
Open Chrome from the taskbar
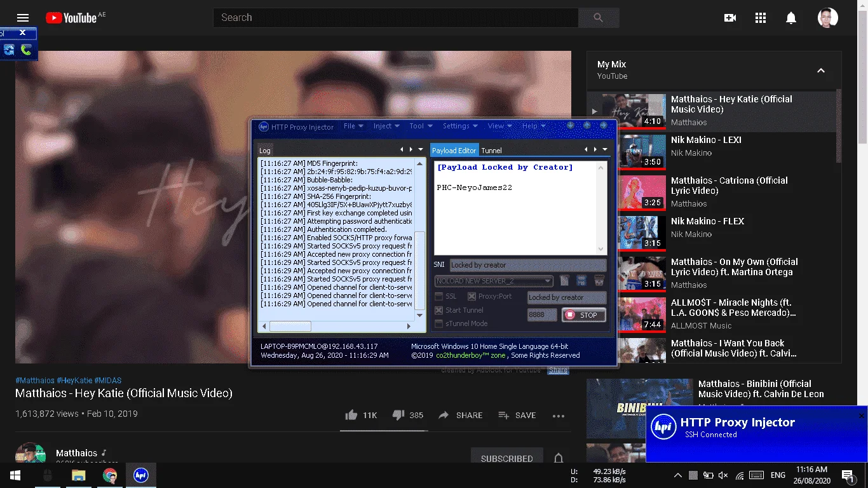(110, 475)
